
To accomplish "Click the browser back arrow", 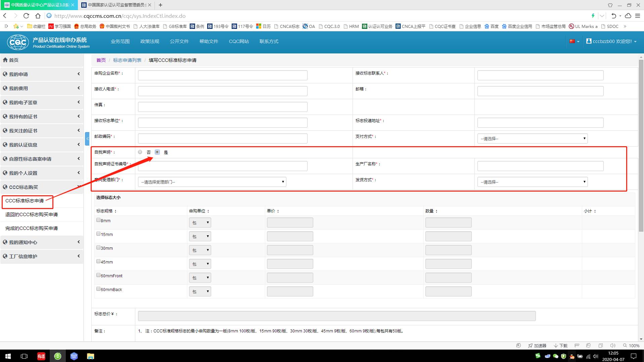I will 5,16.
